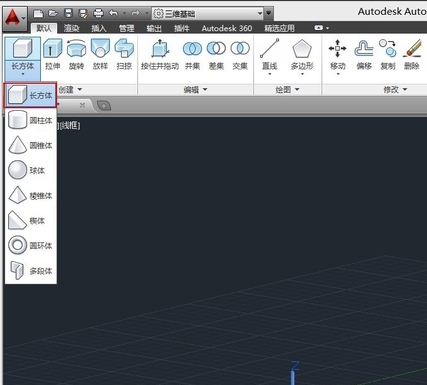
Task: Click the new drawing tab button
Action: (x=104, y=106)
